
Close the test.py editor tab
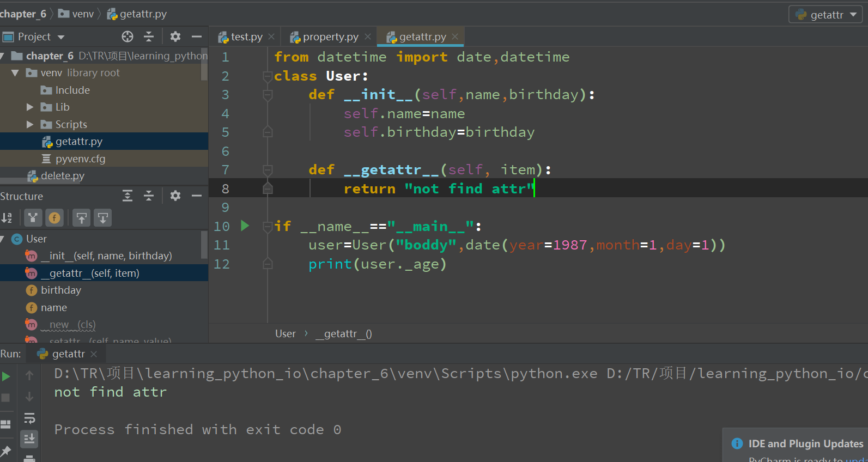click(x=271, y=37)
